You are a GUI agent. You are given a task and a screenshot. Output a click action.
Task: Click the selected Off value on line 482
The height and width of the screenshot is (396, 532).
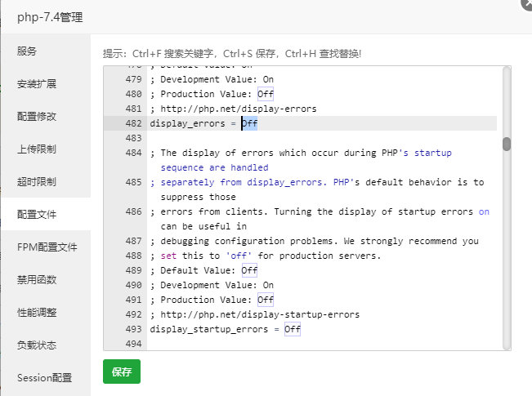(249, 123)
